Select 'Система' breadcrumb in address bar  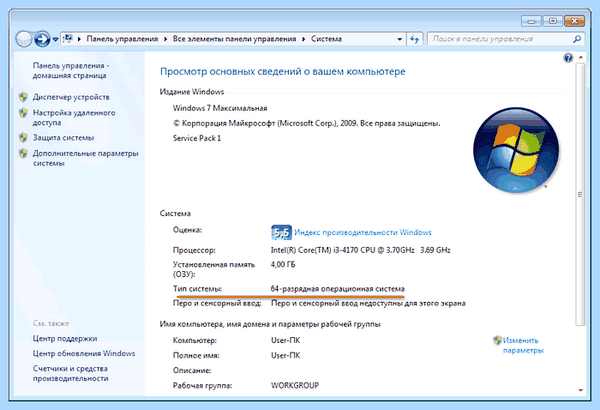[326, 39]
